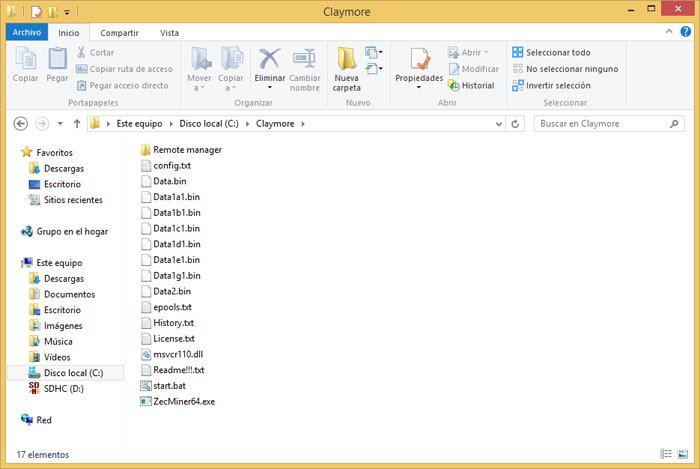Switch to details view icon

(666, 454)
